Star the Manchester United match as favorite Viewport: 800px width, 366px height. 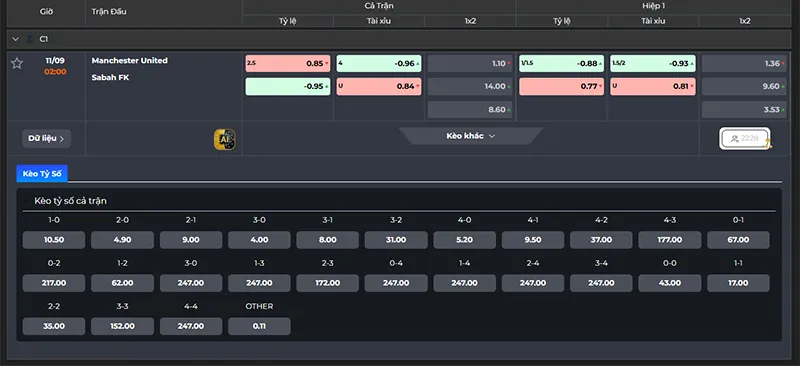[17, 63]
